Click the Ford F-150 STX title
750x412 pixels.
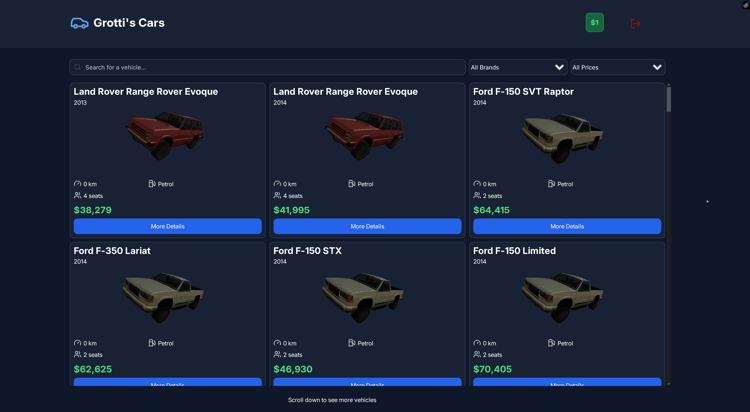308,251
